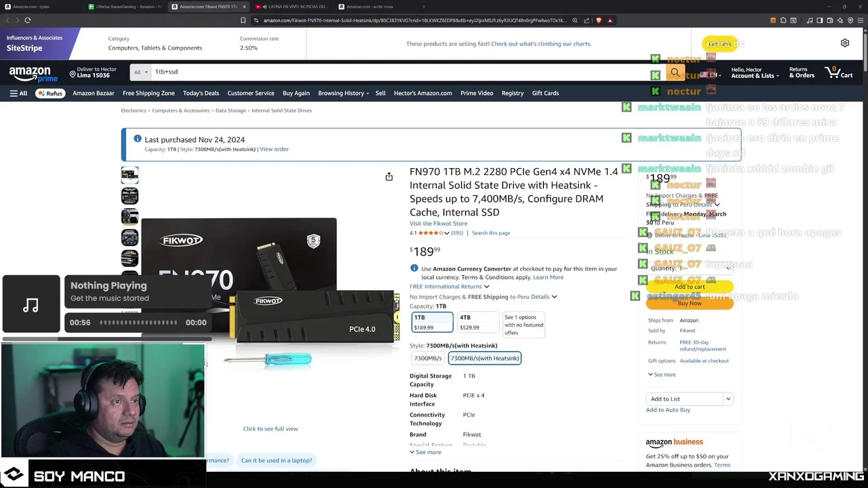Select the second product thumbnail
The image size is (868, 488).
click(x=130, y=196)
